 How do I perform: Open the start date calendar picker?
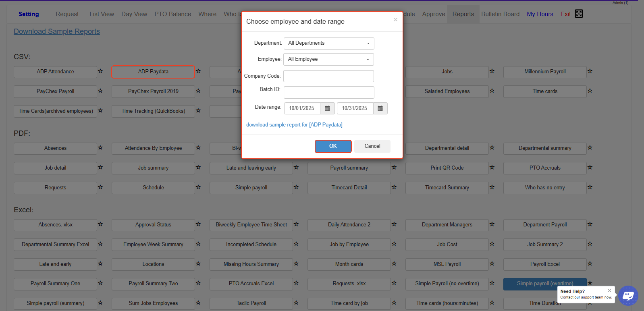(327, 108)
